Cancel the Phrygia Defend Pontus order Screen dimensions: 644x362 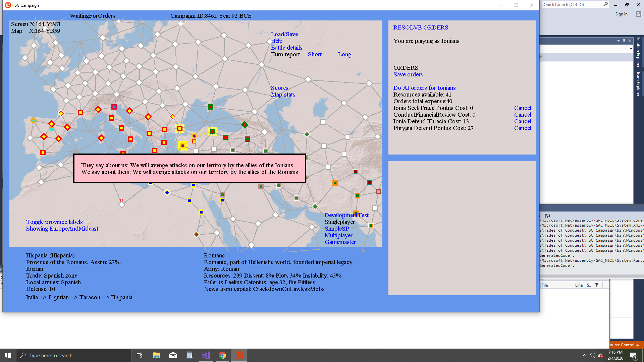pyautogui.click(x=523, y=128)
